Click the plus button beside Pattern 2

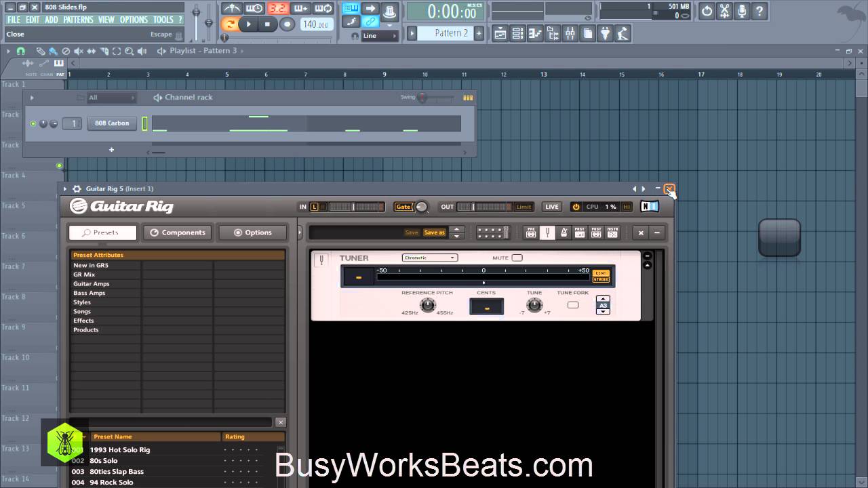coord(479,33)
